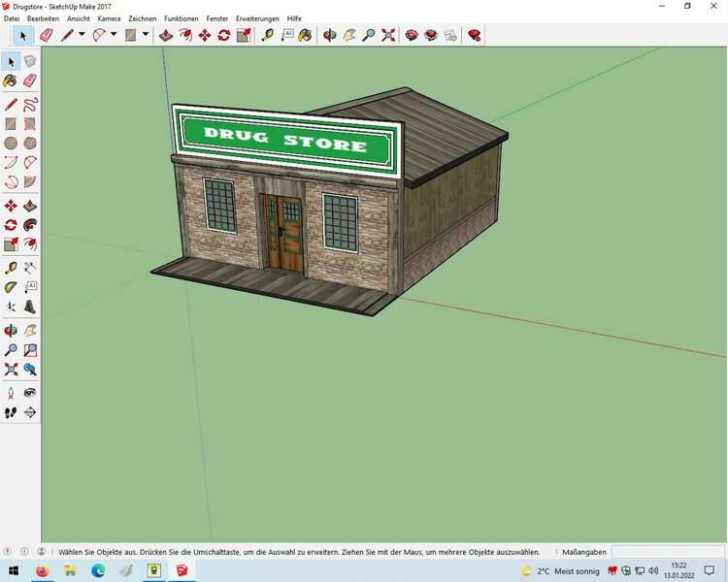Expand the line tool dropdown arrow
728x582 pixels.
pyautogui.click(x=82, y=35)
